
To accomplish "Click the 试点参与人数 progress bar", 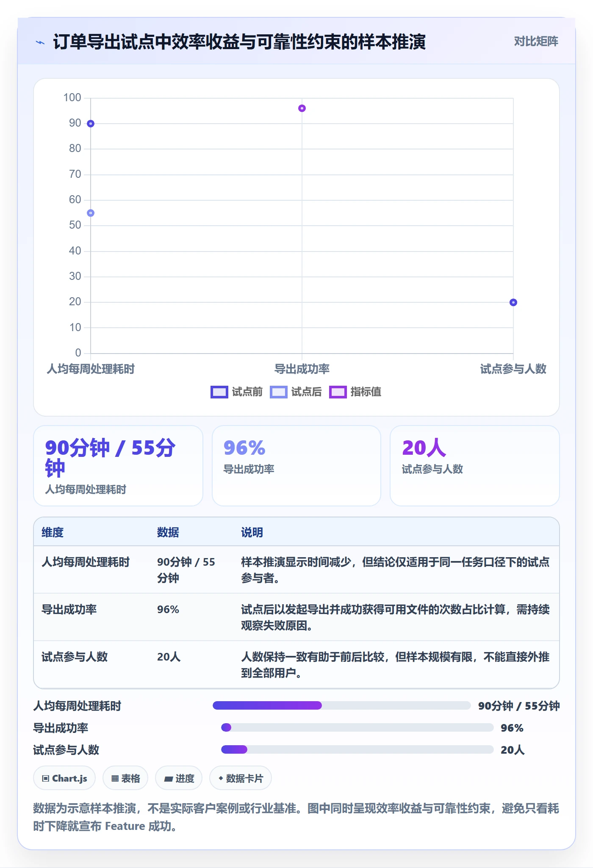I will (x=357, y=749).
